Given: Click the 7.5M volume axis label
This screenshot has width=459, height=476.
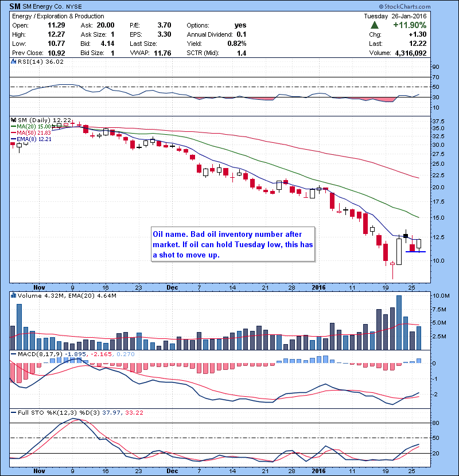Looking at the screenshot, I should [x=439, y=309].
